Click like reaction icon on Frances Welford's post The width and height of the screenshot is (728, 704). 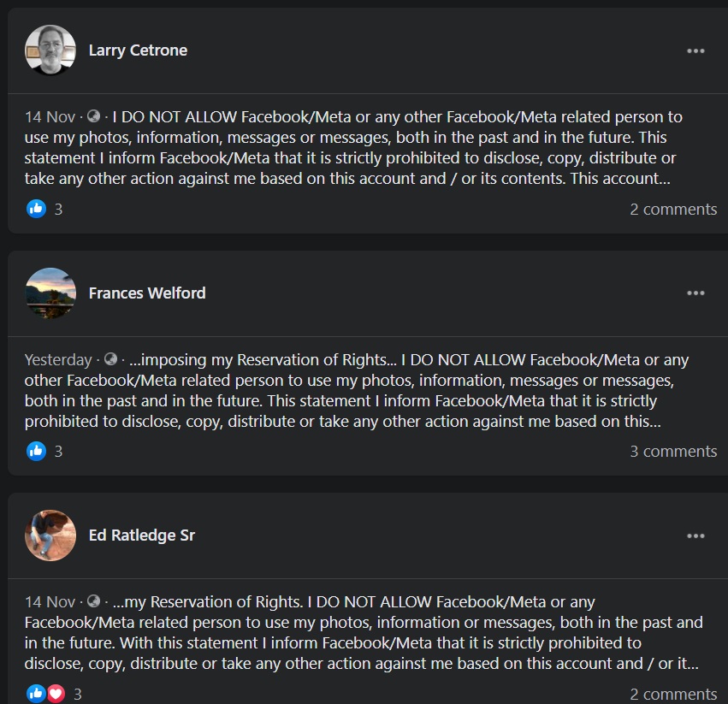click(36, 451)
